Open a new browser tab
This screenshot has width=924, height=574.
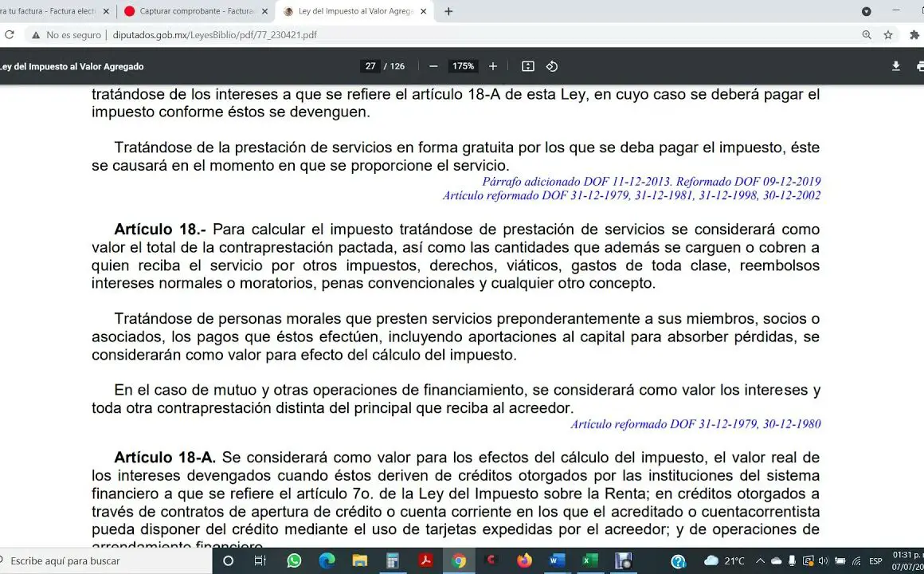coord(448,11)
